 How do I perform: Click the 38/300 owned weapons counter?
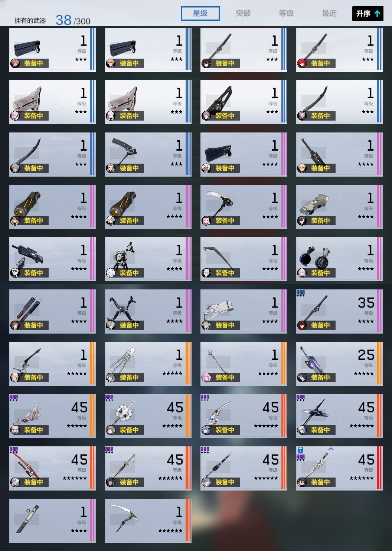[x=73, y=20]
